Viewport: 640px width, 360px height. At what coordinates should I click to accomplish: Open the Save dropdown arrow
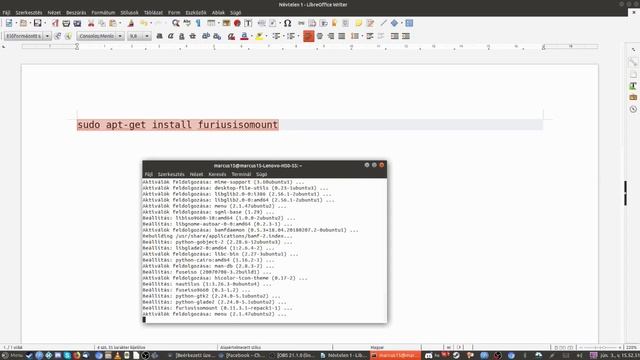(x=44, y=23)
